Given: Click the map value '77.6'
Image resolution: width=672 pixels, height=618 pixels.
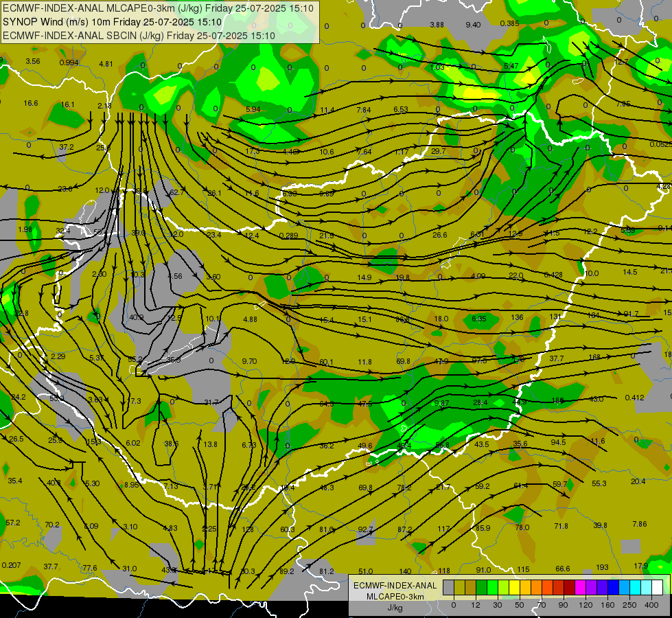Looking at the screenshot, I should coord(89,568).
